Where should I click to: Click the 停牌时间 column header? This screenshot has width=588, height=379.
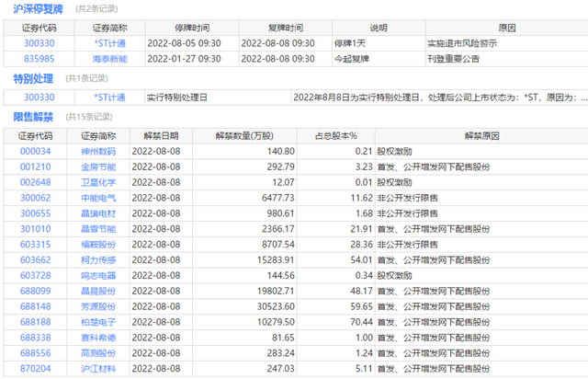tap(192, 28)
